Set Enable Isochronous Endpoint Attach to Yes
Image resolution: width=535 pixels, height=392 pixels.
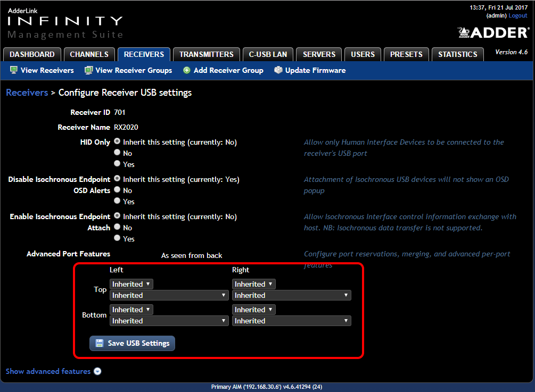pos(117,238)
